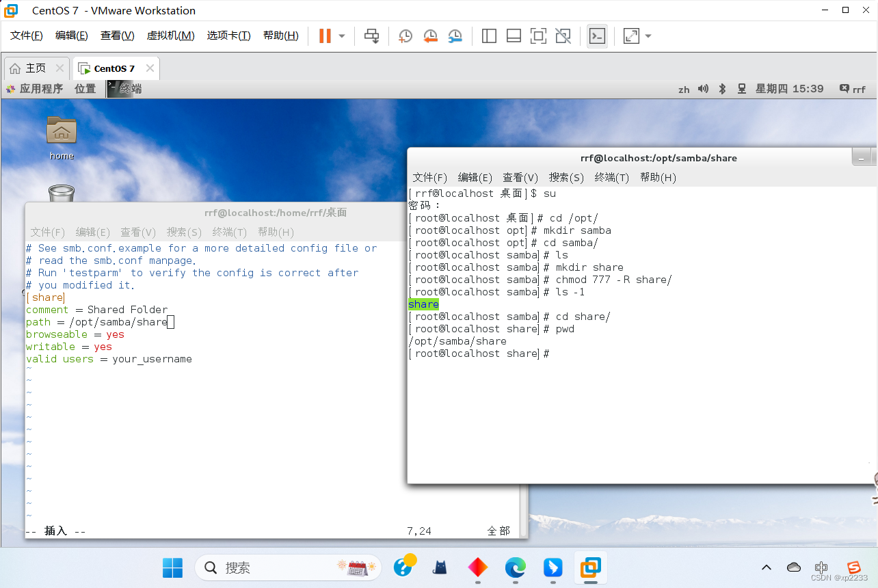
Task: Minimize the /opt/samba/share terminal window
Action: pos(862,157)
